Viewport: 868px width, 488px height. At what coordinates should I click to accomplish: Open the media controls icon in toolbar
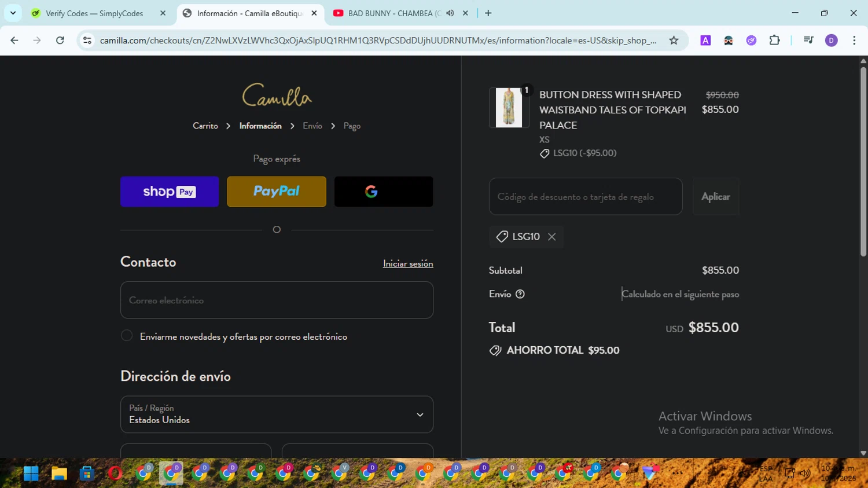(808, 41)
